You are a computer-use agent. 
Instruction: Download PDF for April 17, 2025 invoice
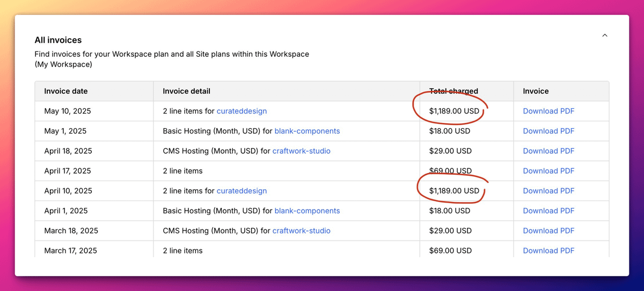548,170
